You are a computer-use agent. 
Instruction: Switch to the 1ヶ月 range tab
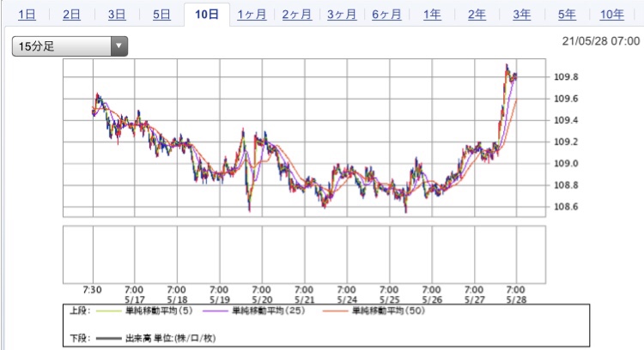252,15
